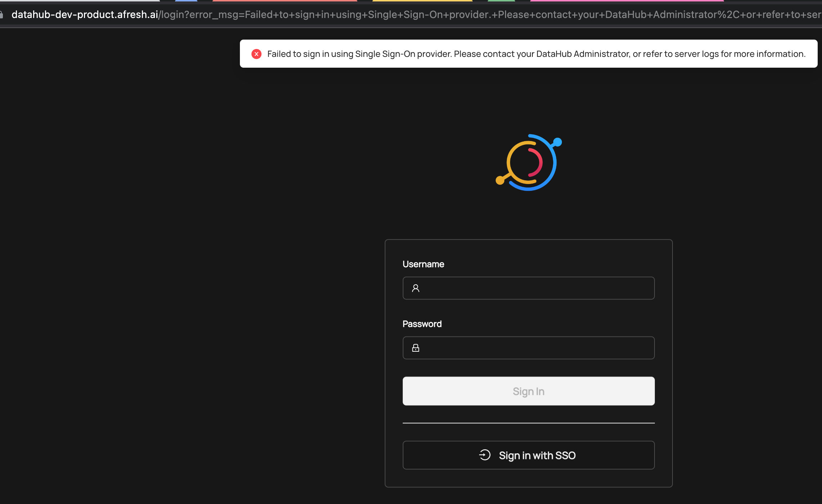Click the blue browser tab strip
Viewport: 822px width, 504px height.
pyautogui.click(x=186, y=1)
